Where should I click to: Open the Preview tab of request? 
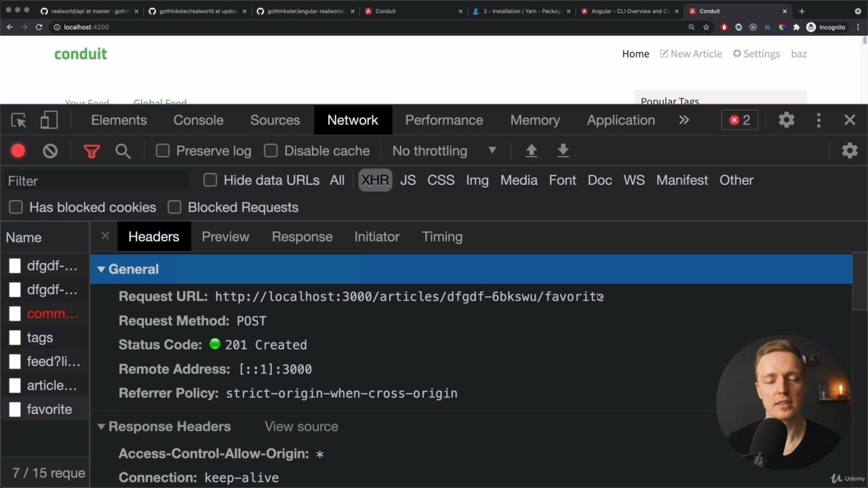point(226,237)
